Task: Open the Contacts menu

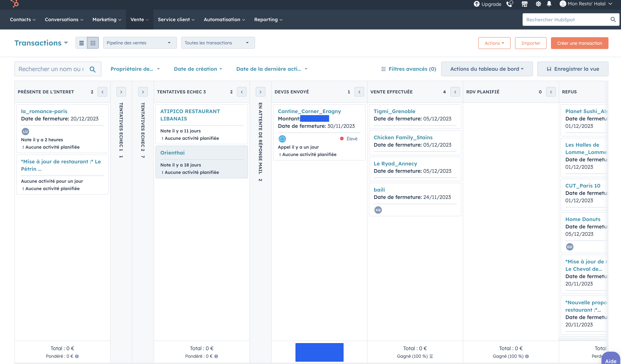Action: coord(23,20)
